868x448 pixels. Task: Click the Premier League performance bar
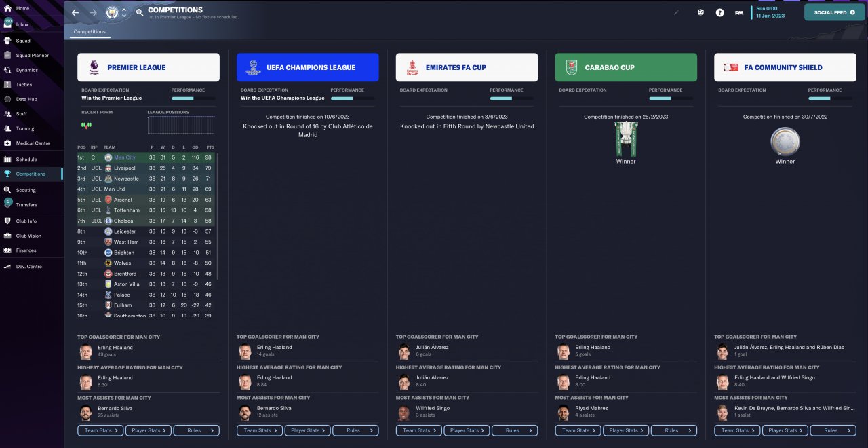(193, 98)
